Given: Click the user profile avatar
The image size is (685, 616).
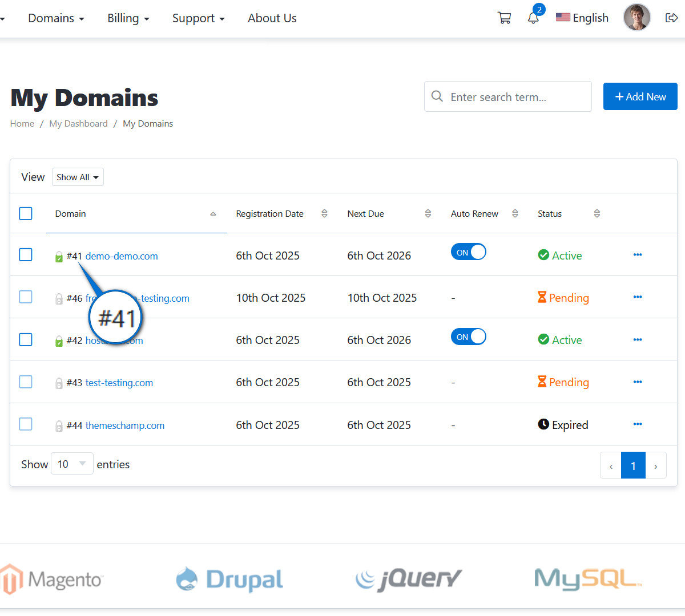Looking at the screenshot, I should coord(636,18).
